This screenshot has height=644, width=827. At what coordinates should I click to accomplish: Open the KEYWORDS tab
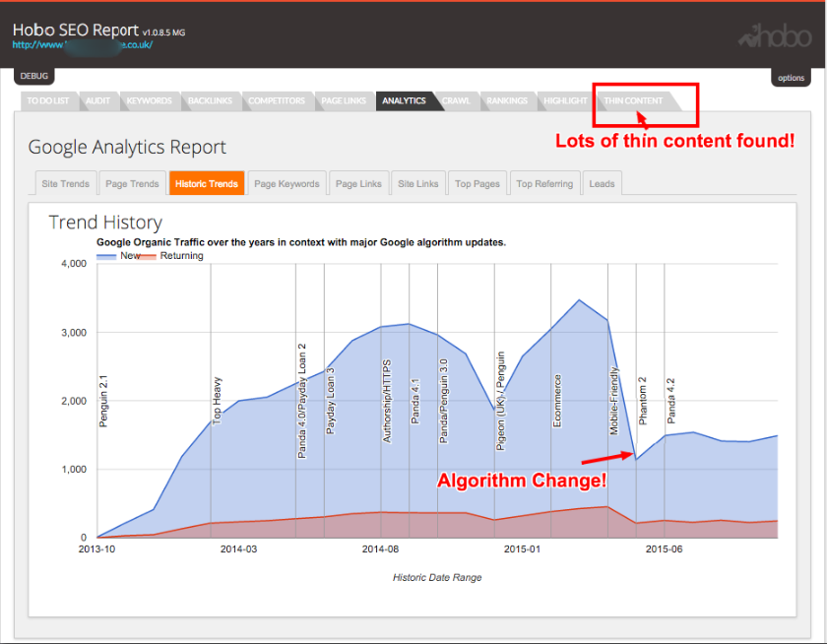[x=150, y=100]
